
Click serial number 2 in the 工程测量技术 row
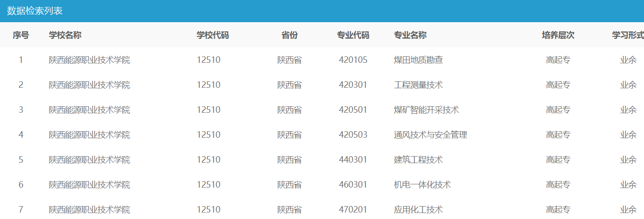[21, 85]
